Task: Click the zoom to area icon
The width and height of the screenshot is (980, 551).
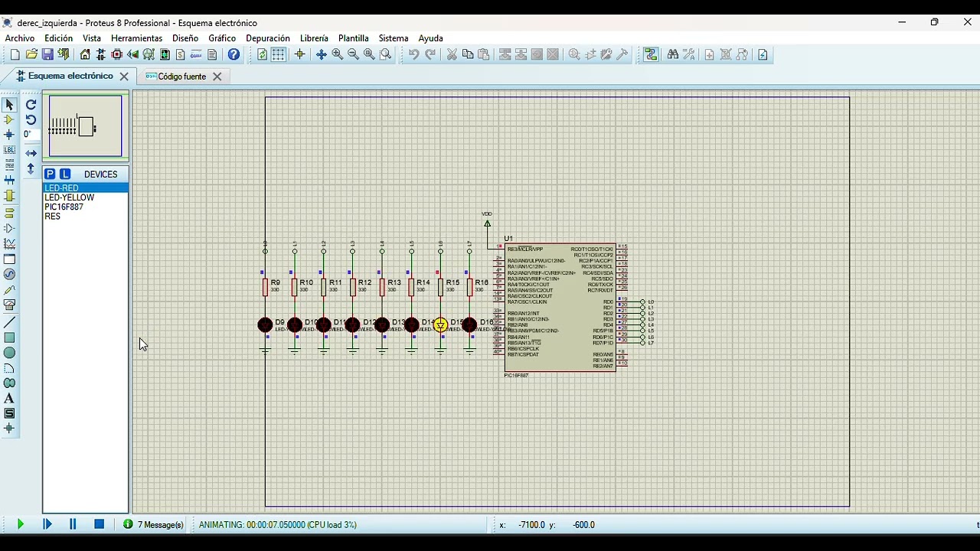Action: tap(386, 54)
